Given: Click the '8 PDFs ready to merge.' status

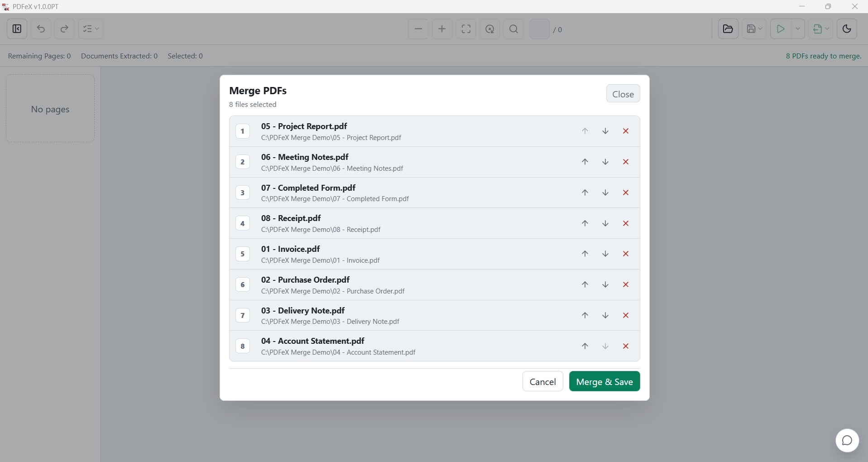Looking at the screenshot, I should [824, 56].
